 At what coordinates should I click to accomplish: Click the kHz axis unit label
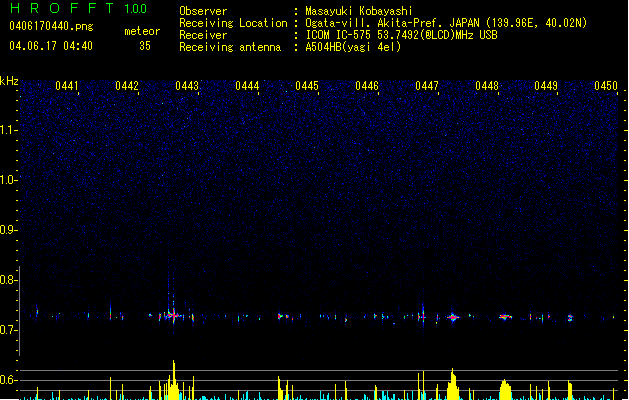pos(9,81)
